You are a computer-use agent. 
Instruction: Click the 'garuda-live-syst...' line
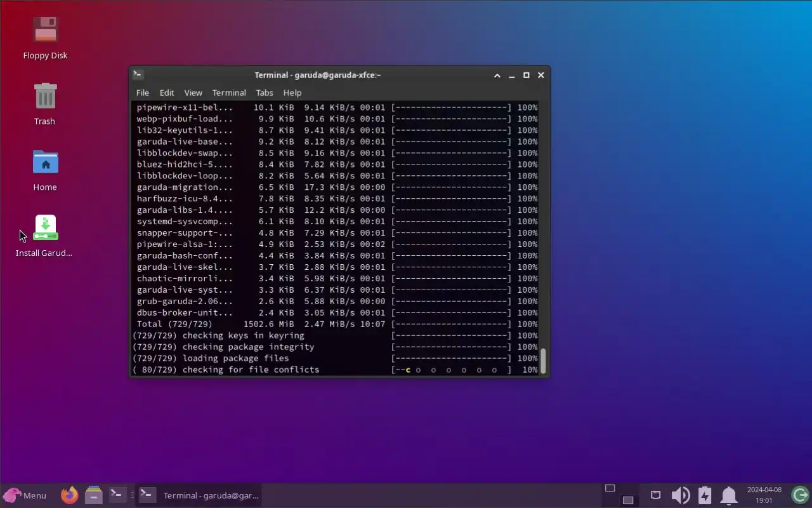click(337, 290)
